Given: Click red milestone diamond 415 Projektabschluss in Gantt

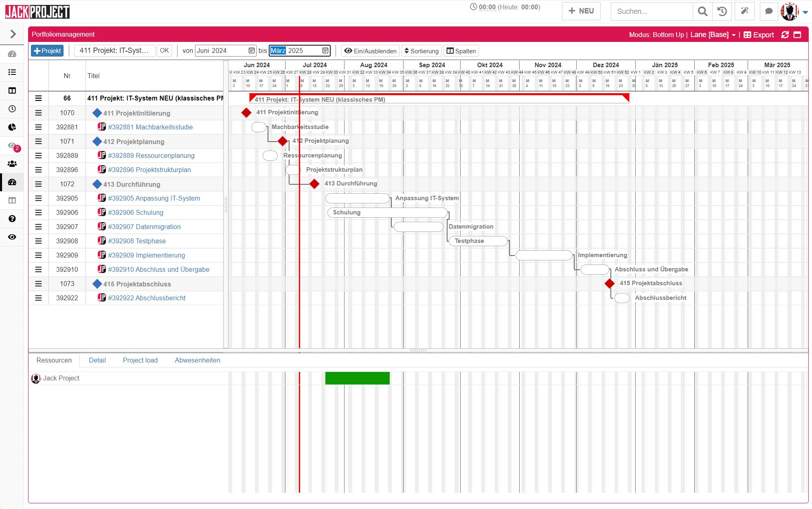Looking at the screenshot, I should (610, 283).
